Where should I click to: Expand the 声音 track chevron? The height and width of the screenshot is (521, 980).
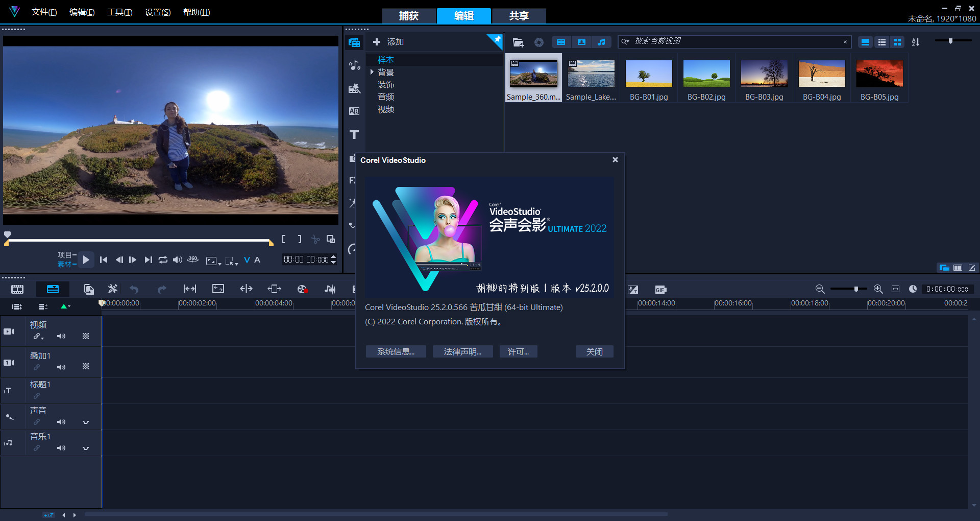[x=86, y=422]
